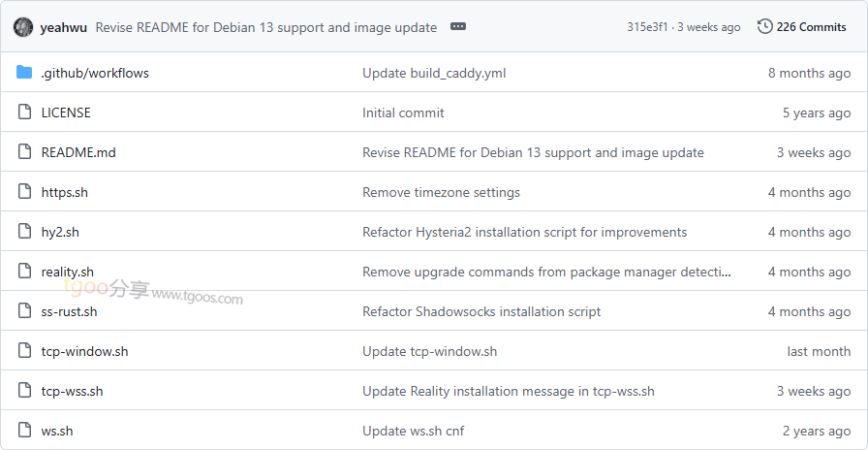Viewport: 868px width, 450px height.
Task: Click the yeahwu user avatar
Action: (23, 27)
